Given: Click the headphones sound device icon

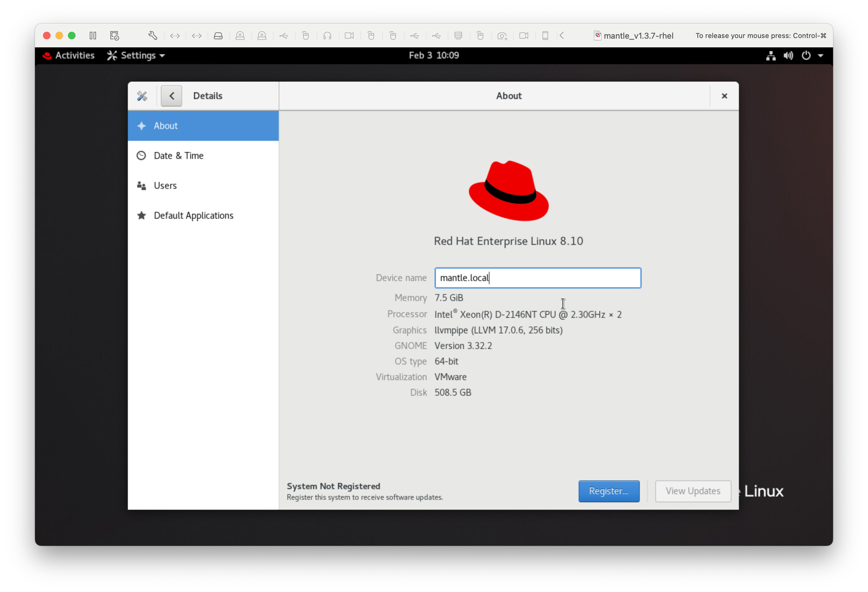Looking at the screenshot, I should coord(328,36).
